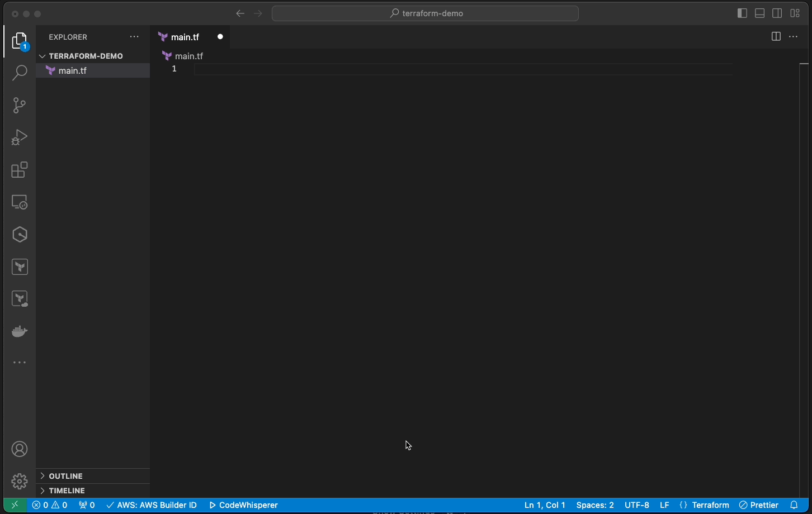Image resolution: width=812 pixels, height=514 pixels.
Task: Open the Run and Debug view
Action: tap(20, 137)
